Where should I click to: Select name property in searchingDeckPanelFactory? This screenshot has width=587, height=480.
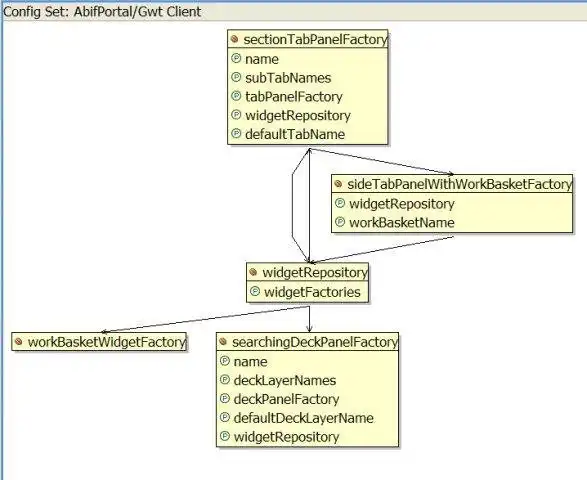pyautogui.click(x=250, y=362)
